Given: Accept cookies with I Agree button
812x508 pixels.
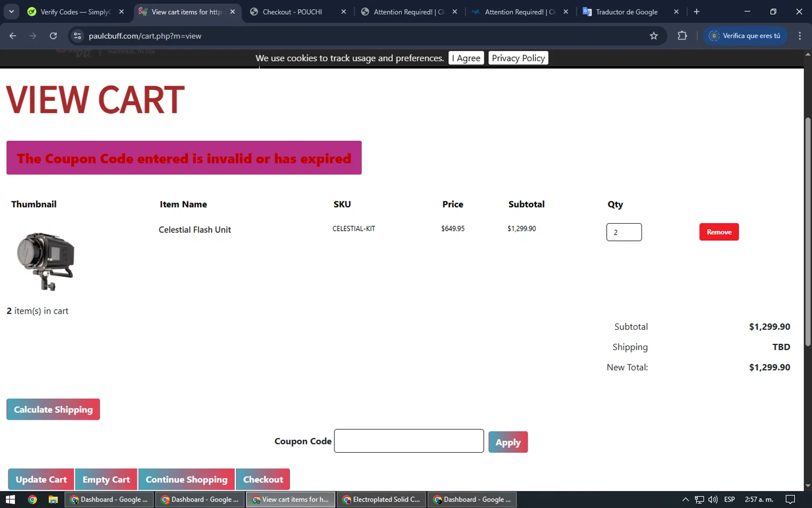Looking at the screenshot, I should pos(466,58).
